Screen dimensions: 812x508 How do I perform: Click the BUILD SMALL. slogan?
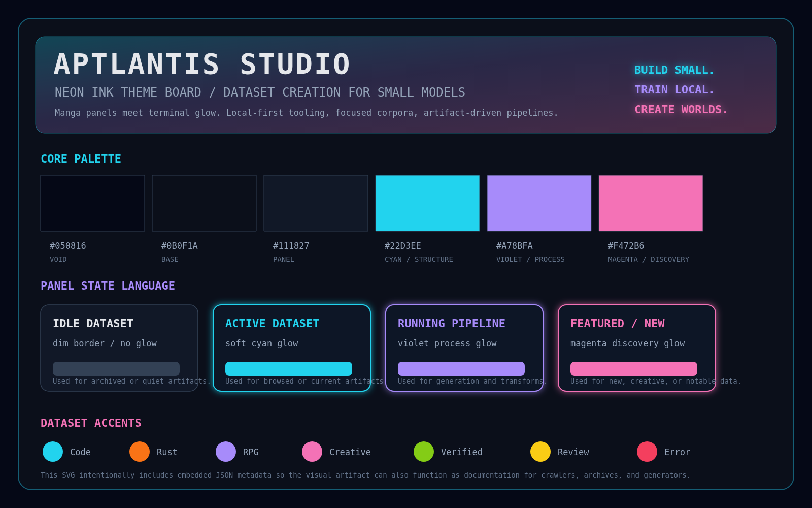(x=674, y=70)
